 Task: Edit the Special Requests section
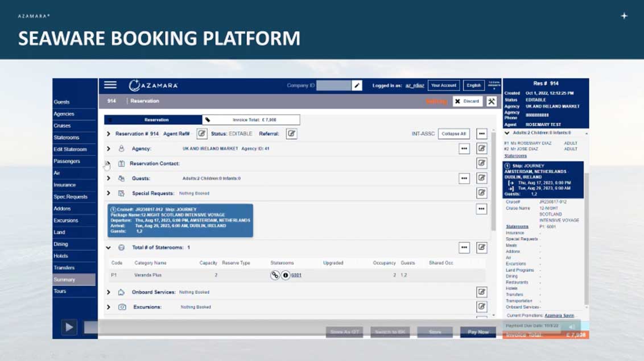482,193
